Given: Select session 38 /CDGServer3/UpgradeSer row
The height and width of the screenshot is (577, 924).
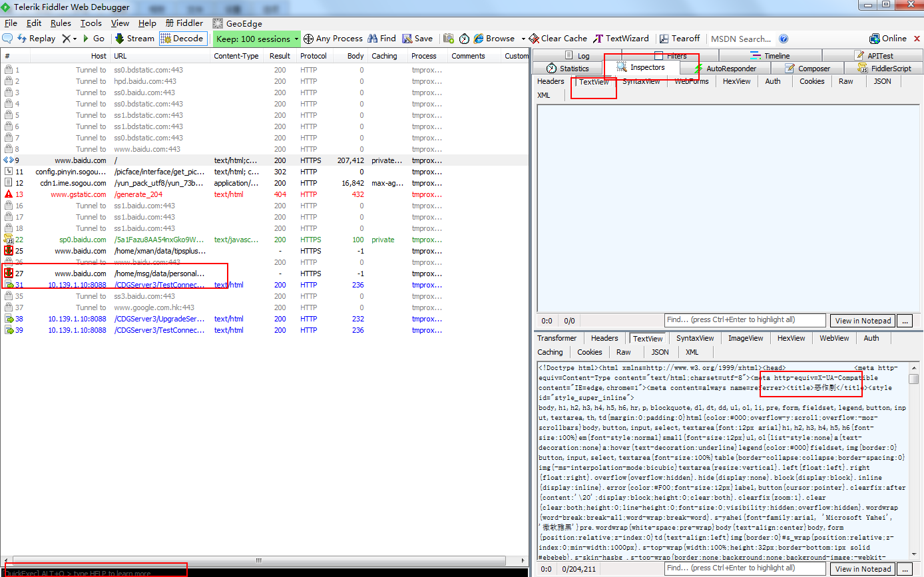Looking at the screenshot, I should [265, 319].
